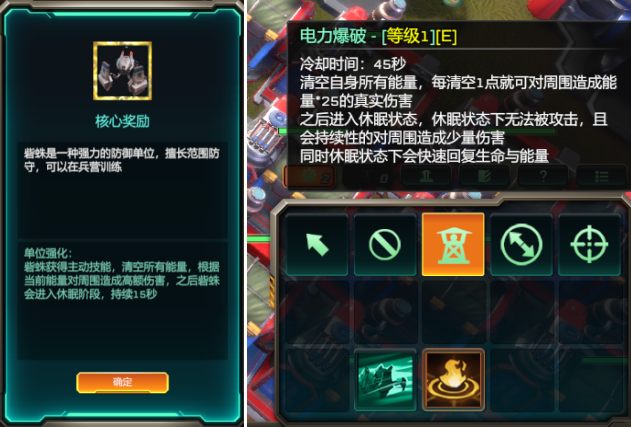The height and width of the screenshot is (427, 631).
Task: Click the 单位强化 upgrade description panel
Action: [x=122, y=300]
